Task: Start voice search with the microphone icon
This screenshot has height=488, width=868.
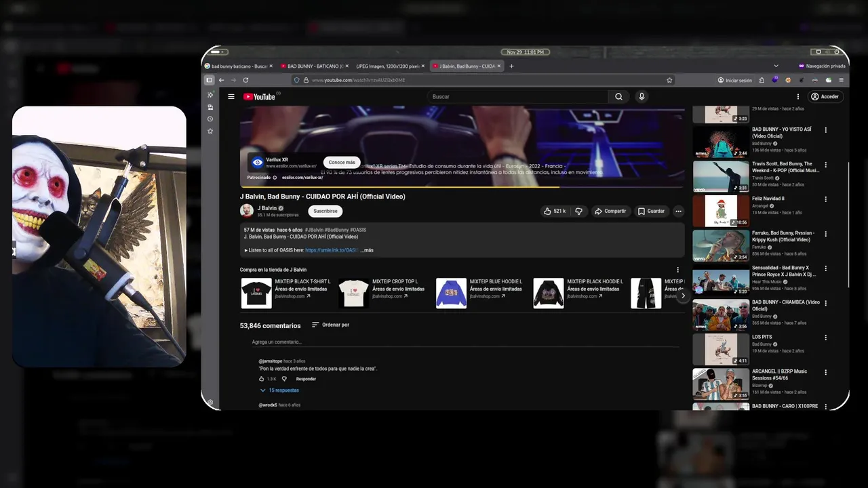Action: (642, 96)
